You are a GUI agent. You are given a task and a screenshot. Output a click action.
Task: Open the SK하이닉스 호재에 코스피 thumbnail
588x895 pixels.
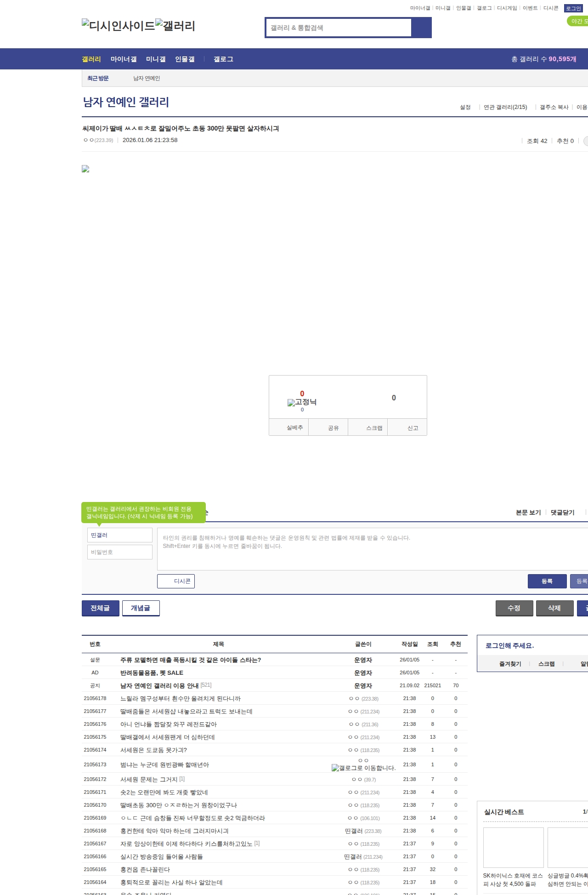pos(514,848)
